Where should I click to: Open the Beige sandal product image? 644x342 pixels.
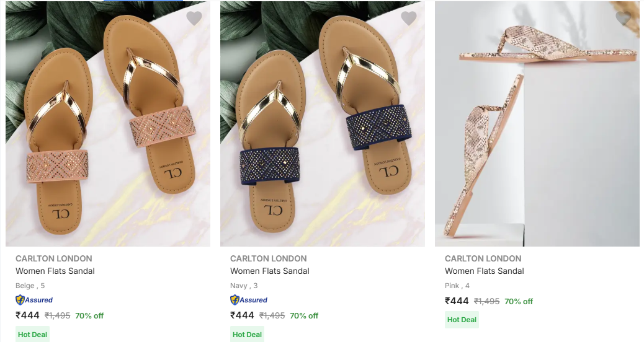point(108,124)
